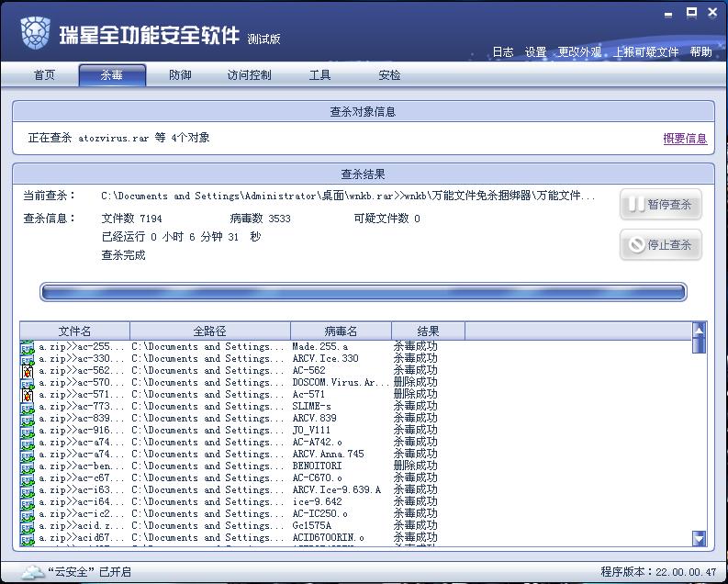Click file icon of ac-570 row
This screenshot has height=584, width=728.
click(27, 383)
